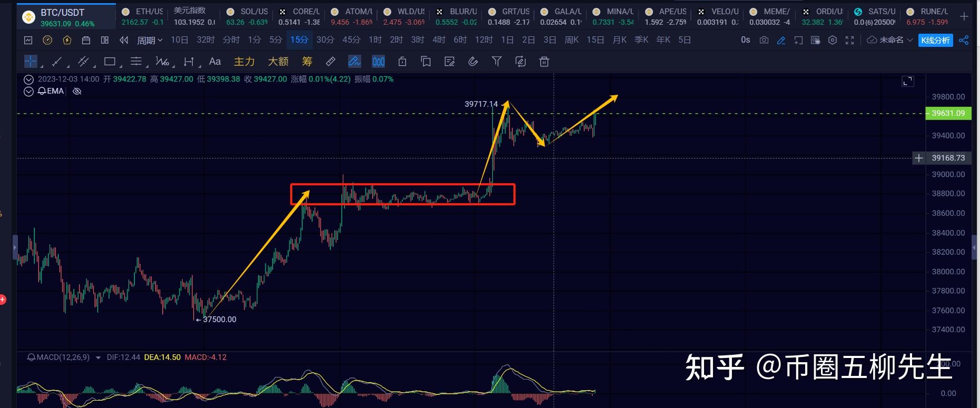Collapse the OHLC info row chevron

[x=29, y=79]
